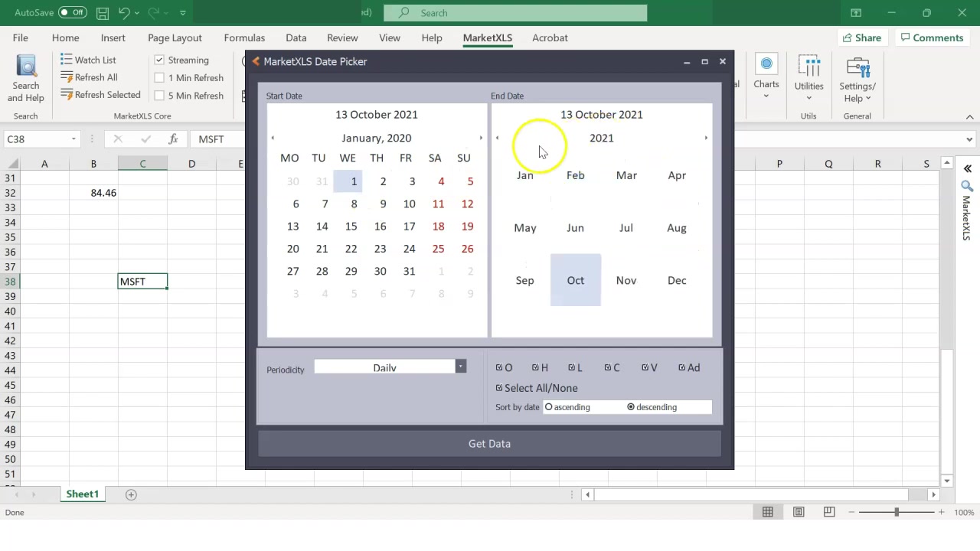The width and height of the screenshot is (980, 551).
Task: Click the Redo arrow in Quick Access
Action: [x=153, y=13]
